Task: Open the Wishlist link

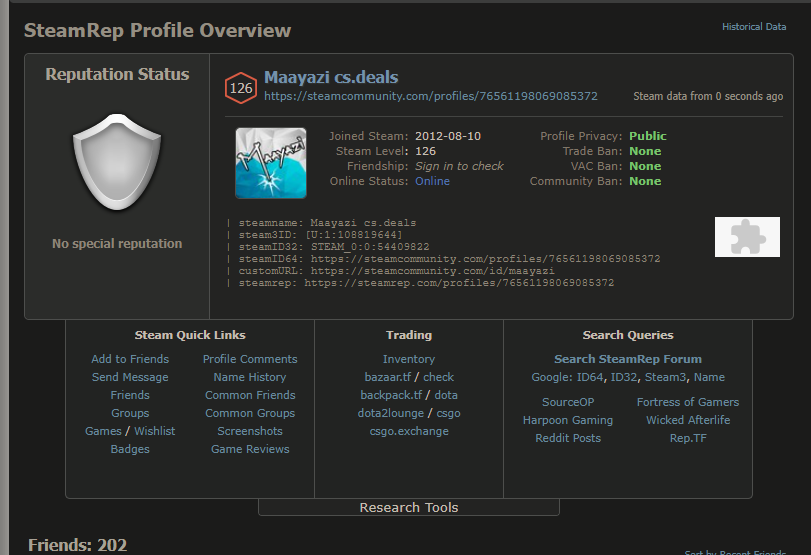Action: (155, 431)
